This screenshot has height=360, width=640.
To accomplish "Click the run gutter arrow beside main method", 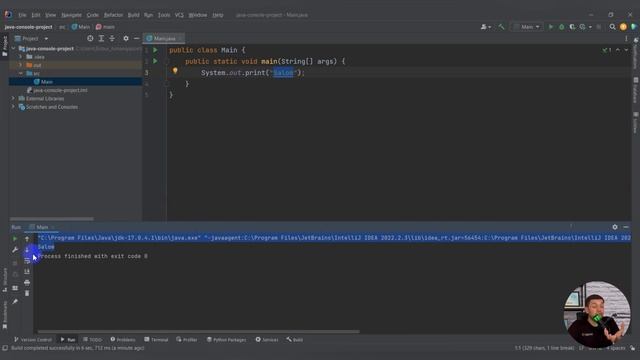I will click(x=155, y=61).
